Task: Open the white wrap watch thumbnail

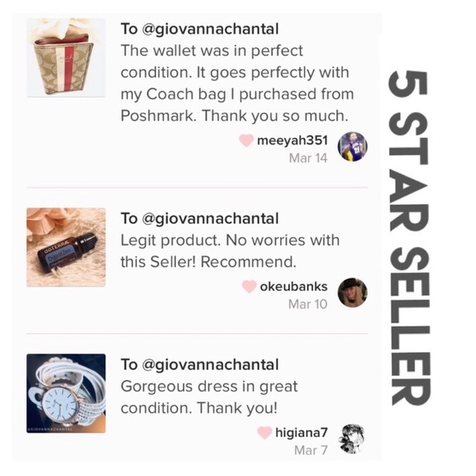Action: coord(66,393)
